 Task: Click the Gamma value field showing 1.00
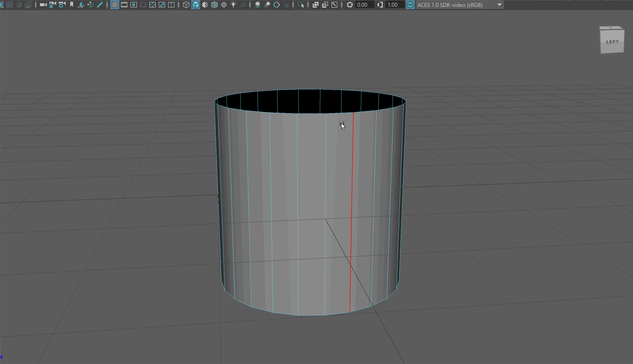coord(394,5)
